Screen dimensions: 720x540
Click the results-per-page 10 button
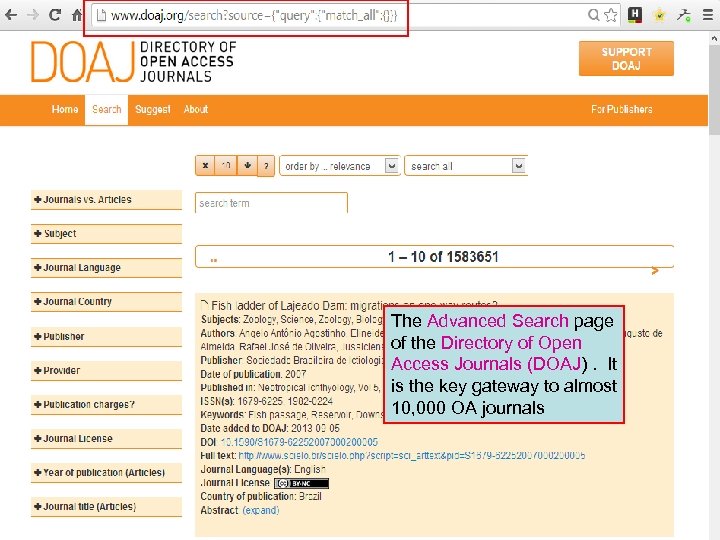click(226, 166)
